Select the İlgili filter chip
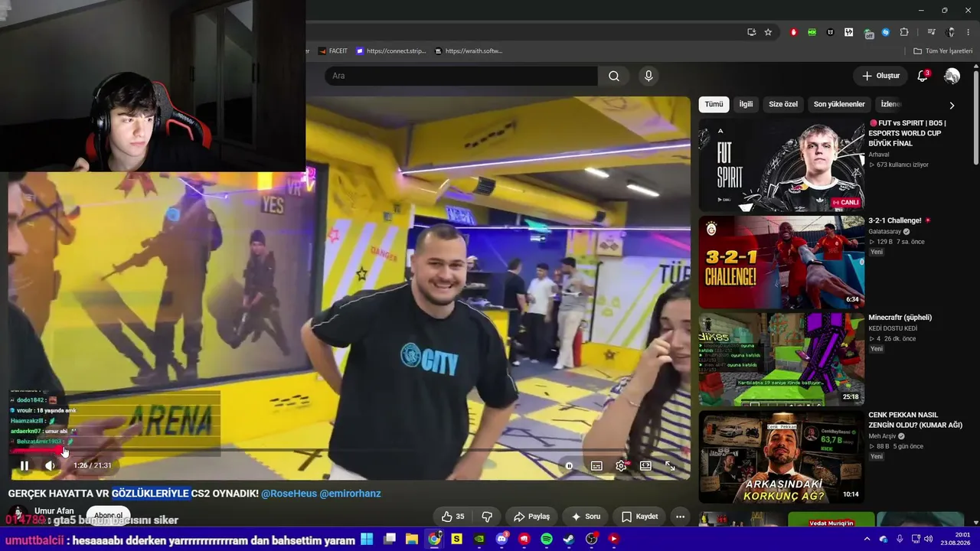Image resolution: width=980 pixels, height=551 pixels. point(746,104)
